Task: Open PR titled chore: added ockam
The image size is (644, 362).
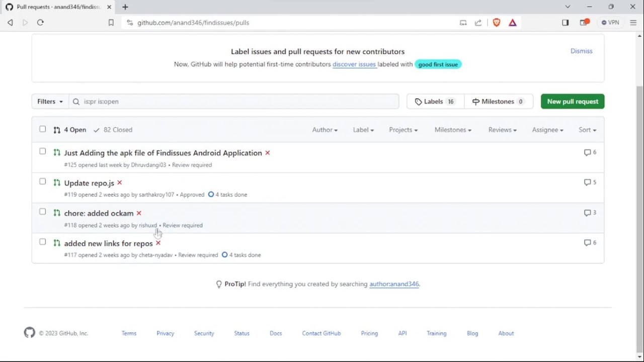Action: coord(99,213)
